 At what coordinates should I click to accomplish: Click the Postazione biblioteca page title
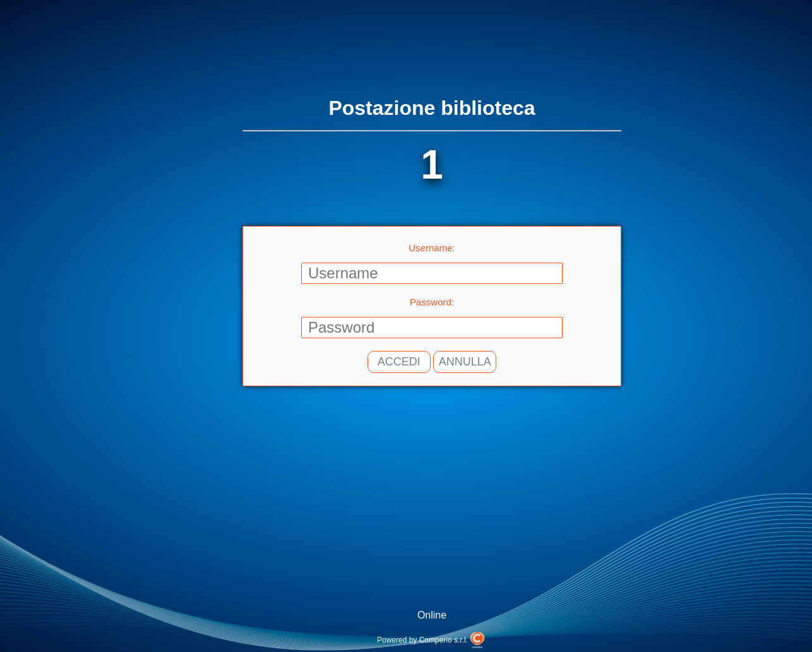pyautogui.click(x=431, y=108)
